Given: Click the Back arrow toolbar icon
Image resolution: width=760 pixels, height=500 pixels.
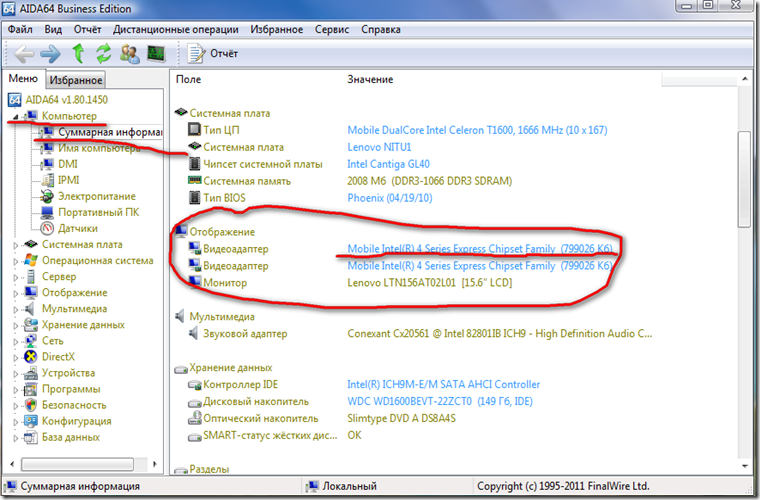Looking at the screenshot, I should pyautogui.click(x=23, y=54).
